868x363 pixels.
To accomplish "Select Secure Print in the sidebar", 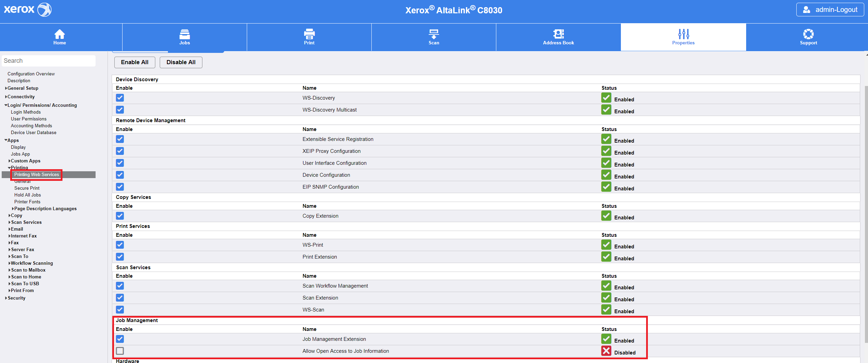I will pyautogui.click(x=27, y=188).
